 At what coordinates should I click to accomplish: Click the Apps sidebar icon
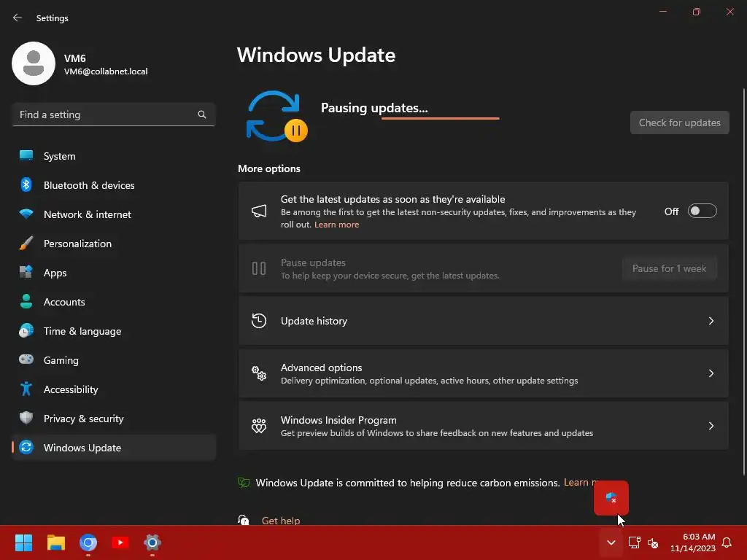coord(26,273)
